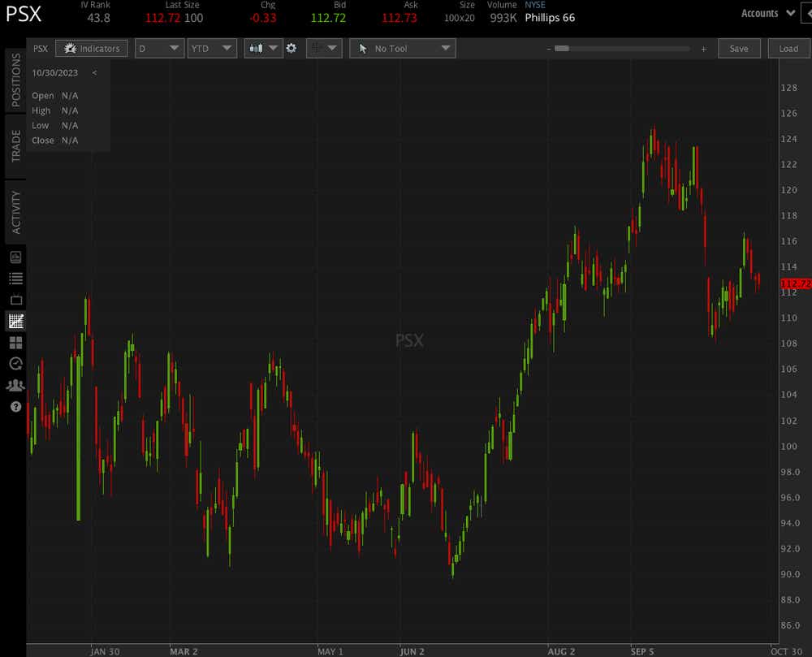This screenshot has height=657, width=812.
Task: Select the candlestick chart style icon
Action: pos(257,48)
